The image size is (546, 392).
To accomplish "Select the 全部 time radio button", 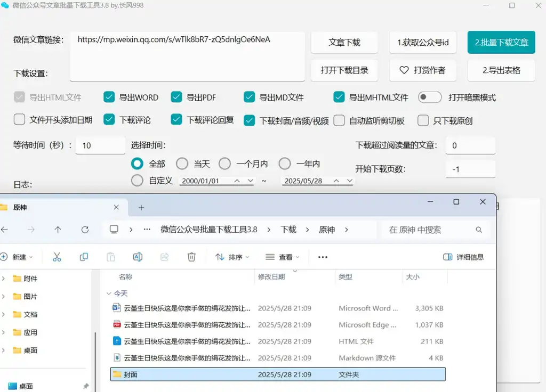I will 137,164.
